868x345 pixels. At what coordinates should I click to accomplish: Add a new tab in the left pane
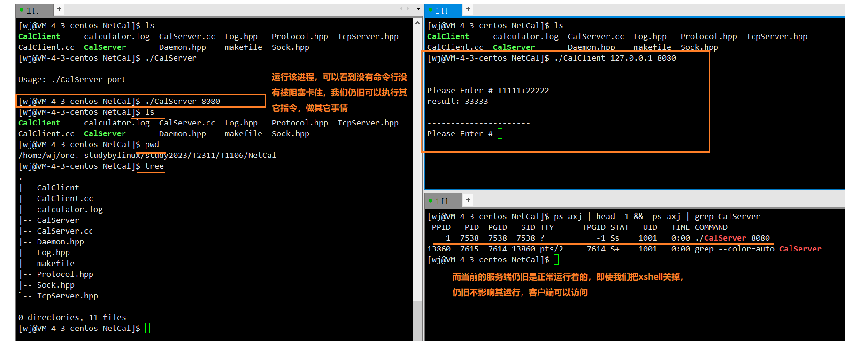coord(59,9)
